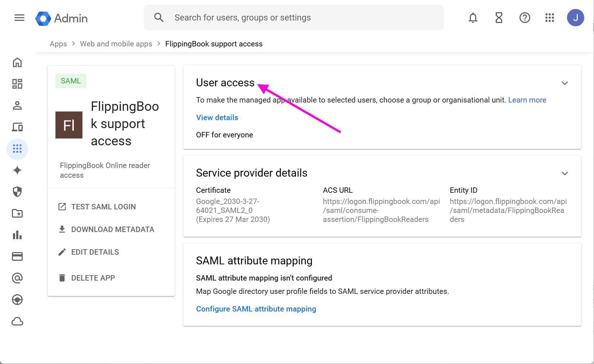Click the Service provider details heading

[x=252, y=173]
